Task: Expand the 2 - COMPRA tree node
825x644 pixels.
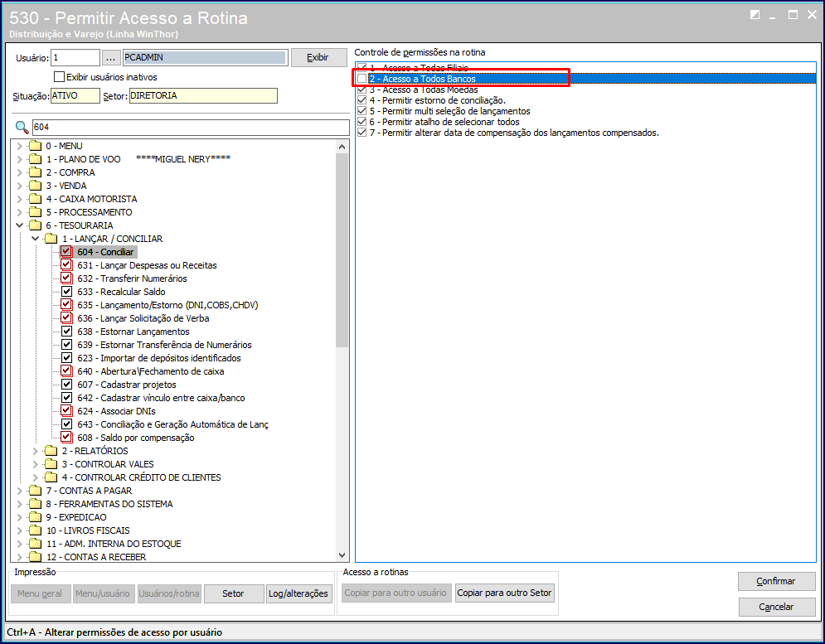Action: tap(19, 172)
